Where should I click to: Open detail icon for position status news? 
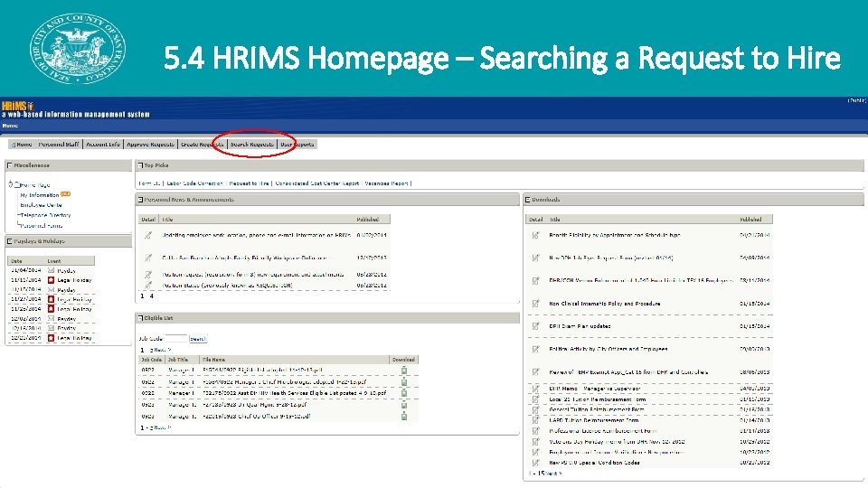(x=148, y=285)
